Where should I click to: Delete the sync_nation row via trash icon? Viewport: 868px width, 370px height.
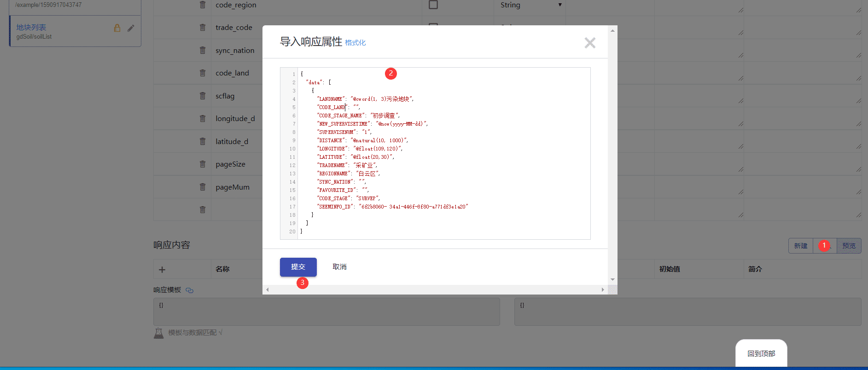coord(203,50)
